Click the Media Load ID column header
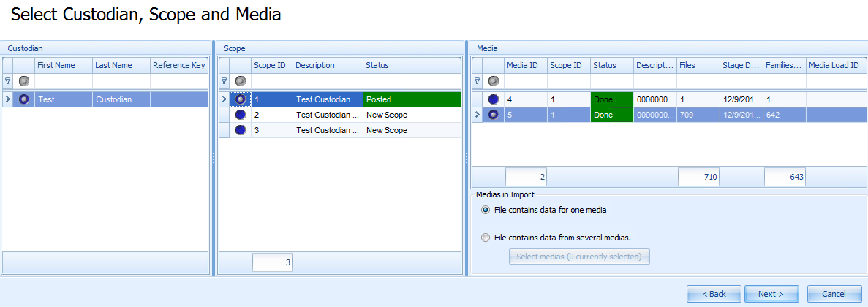This screenshot has height=307, width=868. tap(837, 65)
